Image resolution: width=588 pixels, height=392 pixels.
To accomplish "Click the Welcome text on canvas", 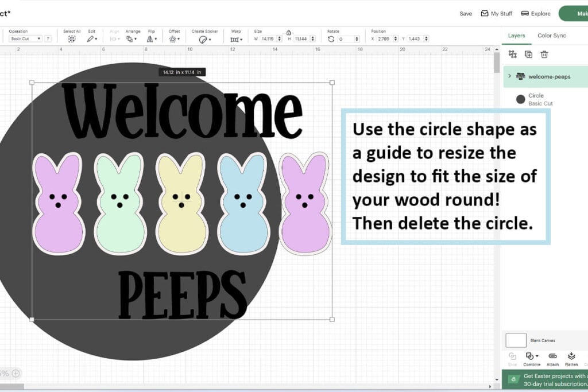I will pyautogui.click(x=182, y=112).
